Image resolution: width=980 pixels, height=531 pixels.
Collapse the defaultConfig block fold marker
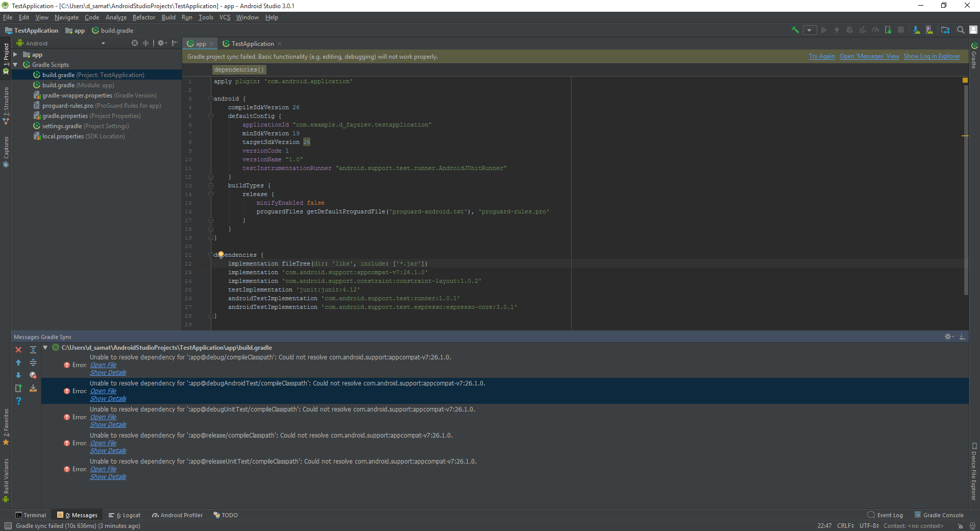click(x=211, y=116)
